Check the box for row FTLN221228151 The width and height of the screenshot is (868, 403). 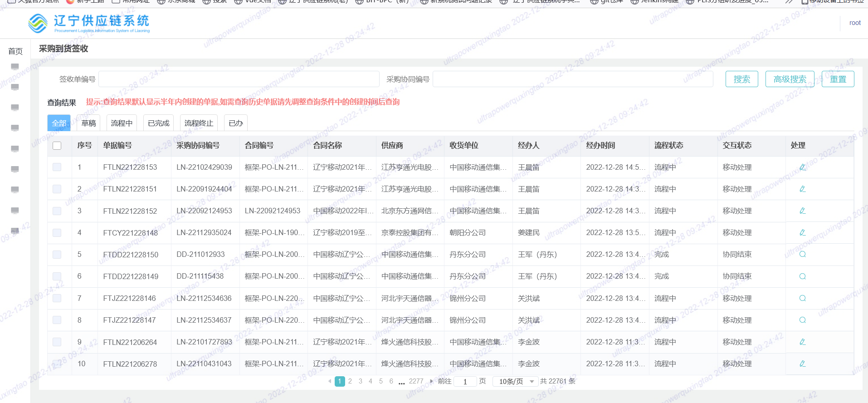[x=57, y=189]
